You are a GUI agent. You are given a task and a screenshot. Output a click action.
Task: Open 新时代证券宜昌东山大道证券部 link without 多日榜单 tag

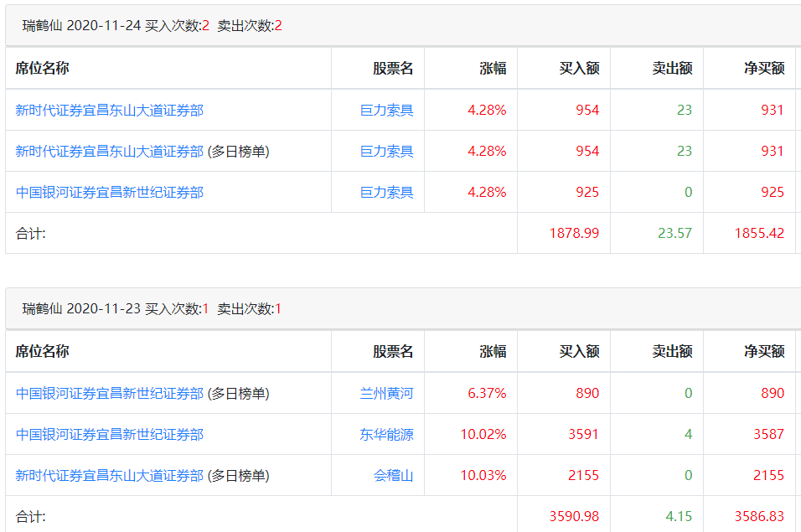(x=109, y=110)
